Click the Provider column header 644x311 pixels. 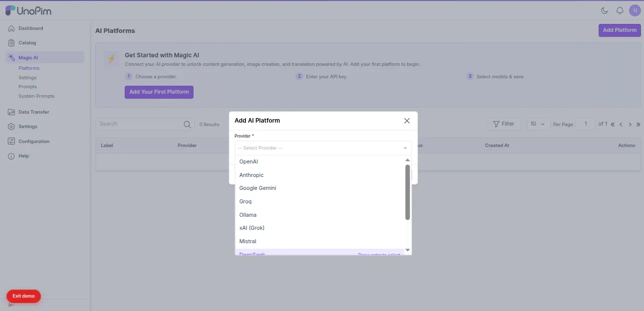pos(187,146)
